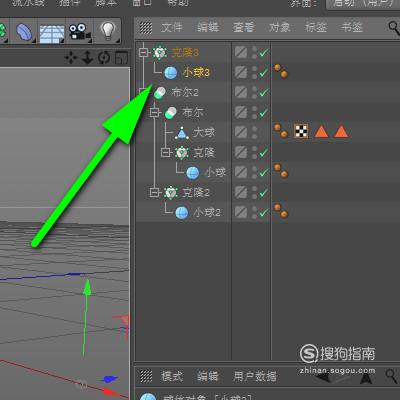Collapse the 克隆3 tree node
Screen dimensions: 400x400
pyautogui.click(x=144, y=52)
